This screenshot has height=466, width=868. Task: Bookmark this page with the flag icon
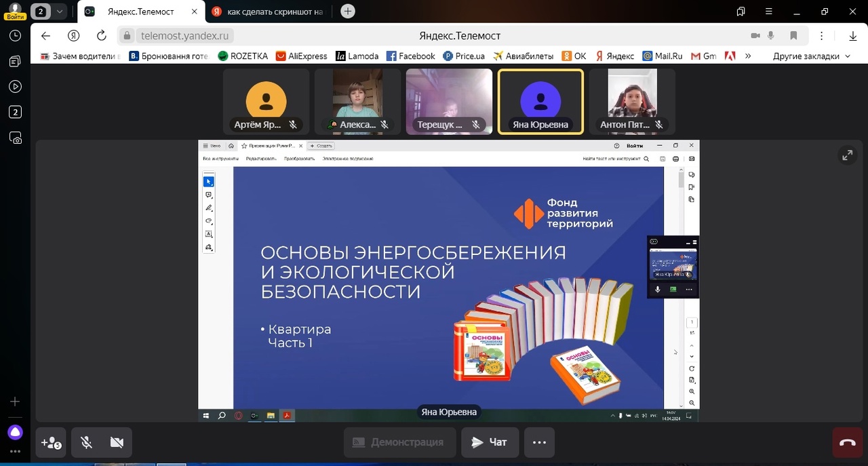[x=793, y=35]
